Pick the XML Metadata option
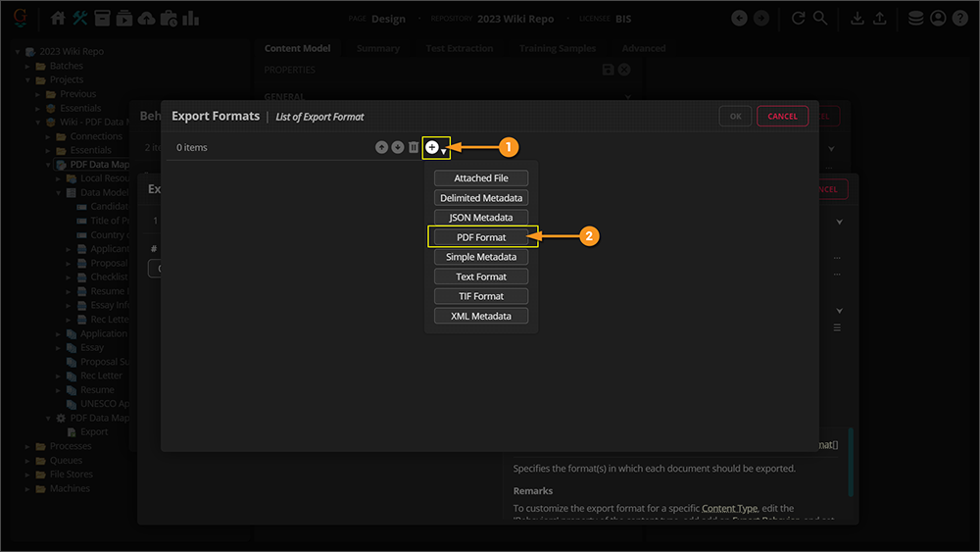980x552 pixels. coord(481,316)
